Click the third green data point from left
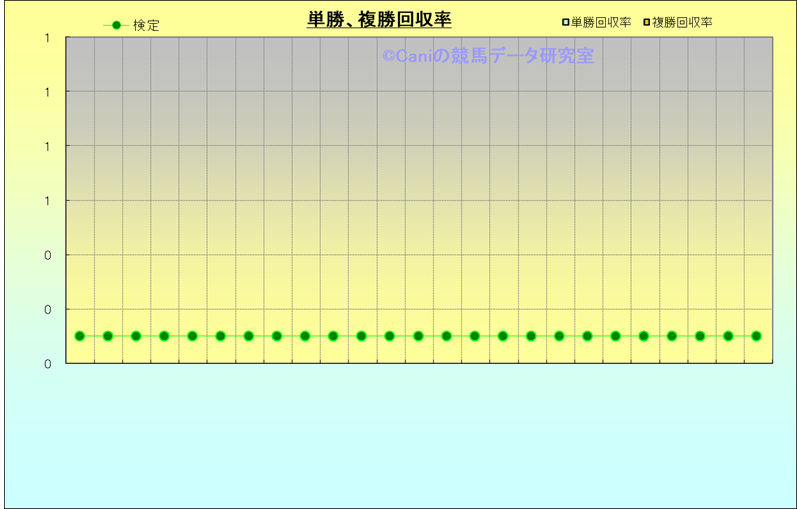Viewport: 797px width, 509px height. [136, 336]
